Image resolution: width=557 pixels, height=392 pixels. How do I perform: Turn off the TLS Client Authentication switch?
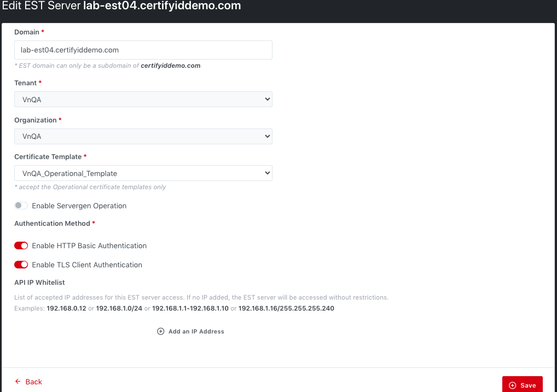21,265
